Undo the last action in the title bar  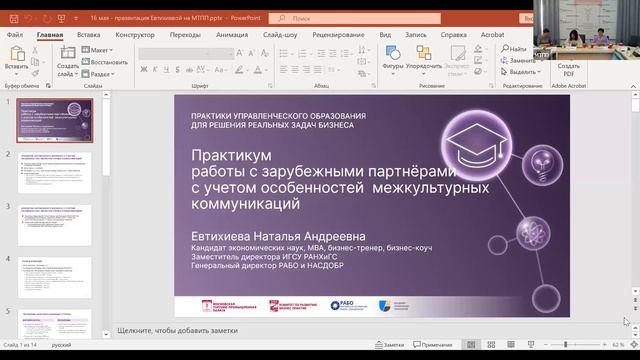point(28,19)
